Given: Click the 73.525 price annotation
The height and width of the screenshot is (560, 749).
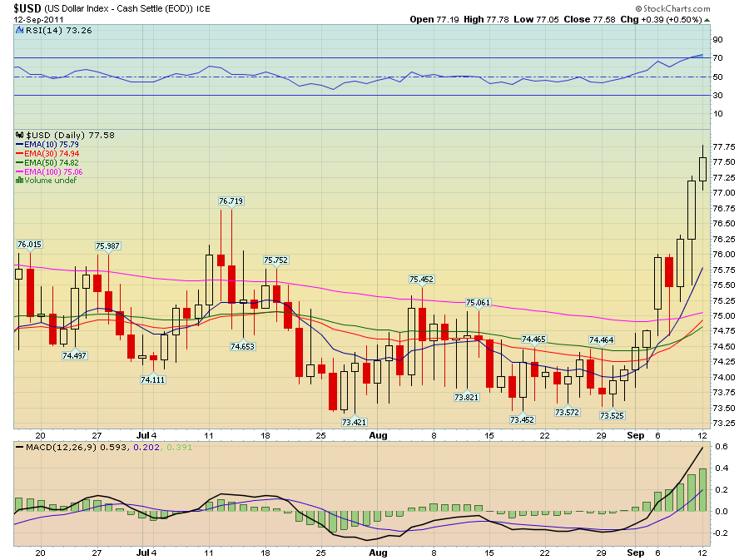Looking at the screenshot, I should point(612,414).
